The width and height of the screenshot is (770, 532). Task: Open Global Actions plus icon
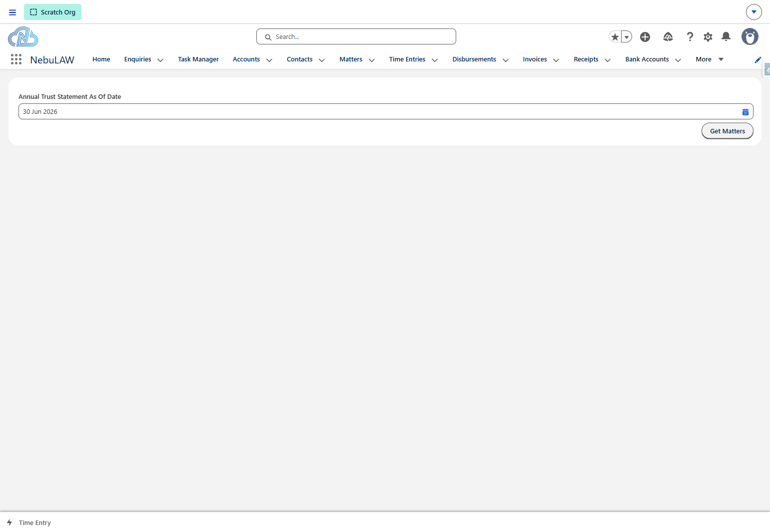pos(645,37)
